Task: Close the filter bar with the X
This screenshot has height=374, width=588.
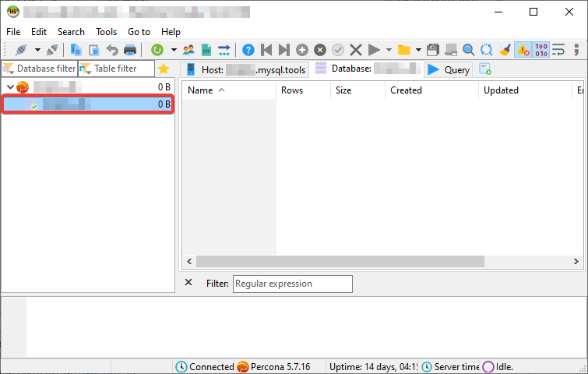Action: [x=188, y=283]
